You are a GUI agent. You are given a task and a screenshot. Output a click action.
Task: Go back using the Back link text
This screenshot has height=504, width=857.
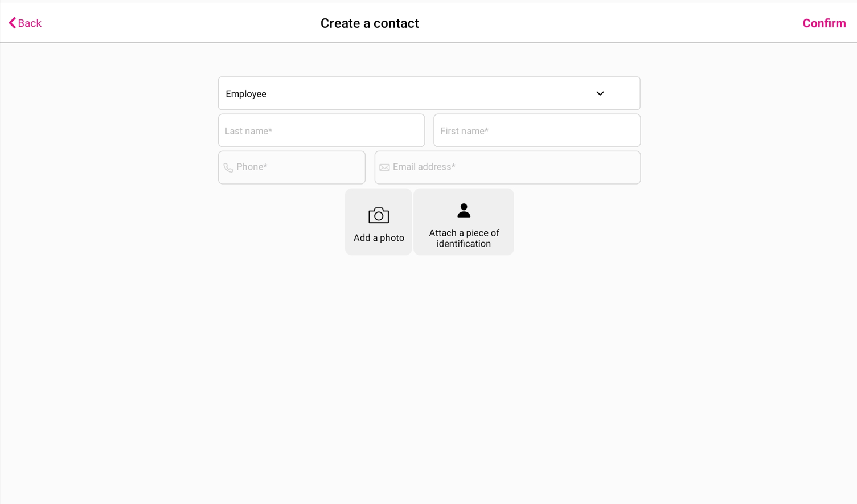pyautogui.click(x=30, y=23)
